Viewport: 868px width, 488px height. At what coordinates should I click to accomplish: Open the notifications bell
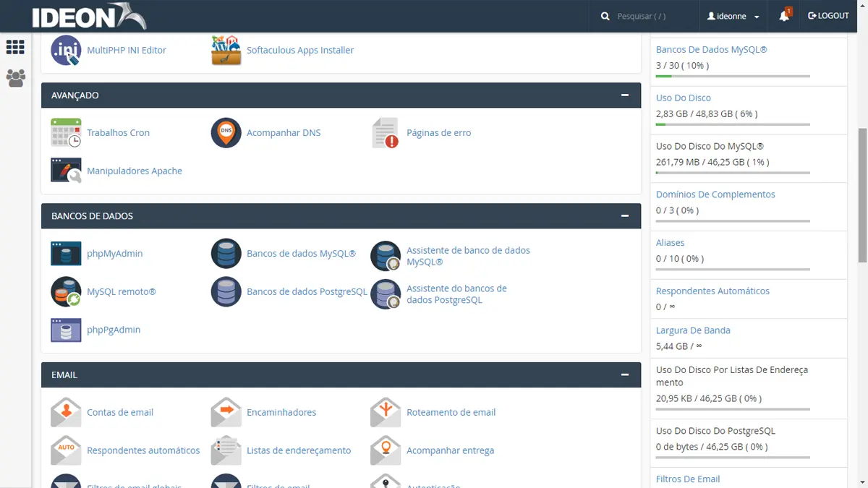(784, 16)
